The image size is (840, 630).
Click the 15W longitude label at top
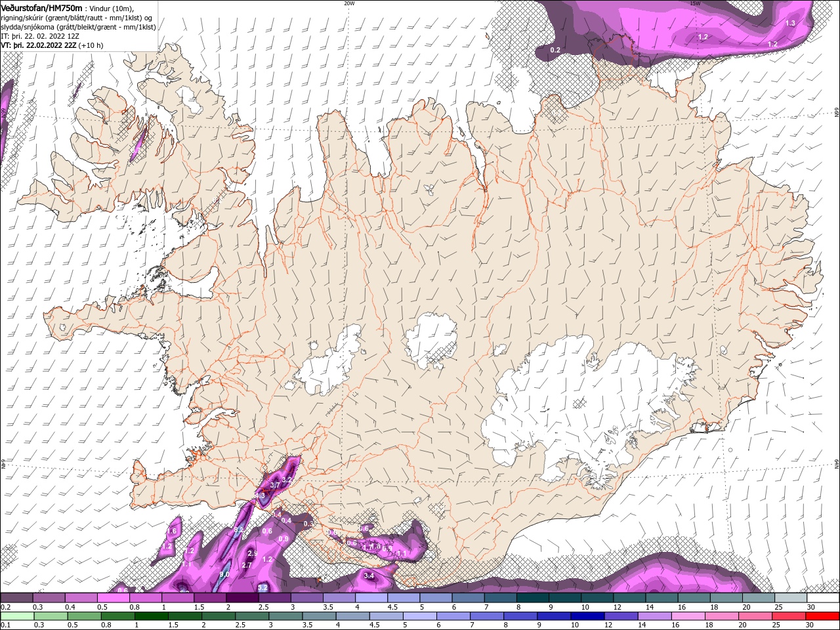696,3
